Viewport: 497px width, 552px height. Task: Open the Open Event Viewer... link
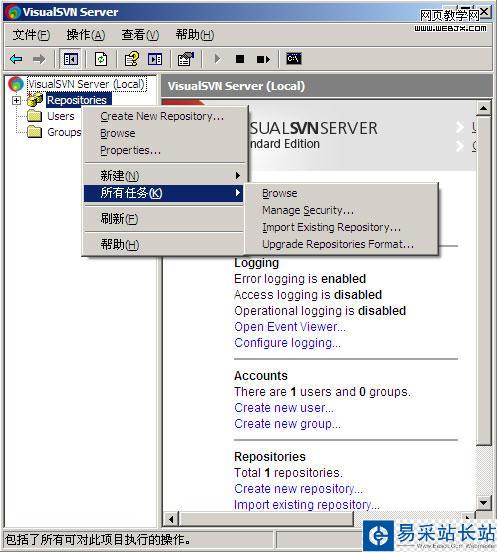(x=290, y=327)
